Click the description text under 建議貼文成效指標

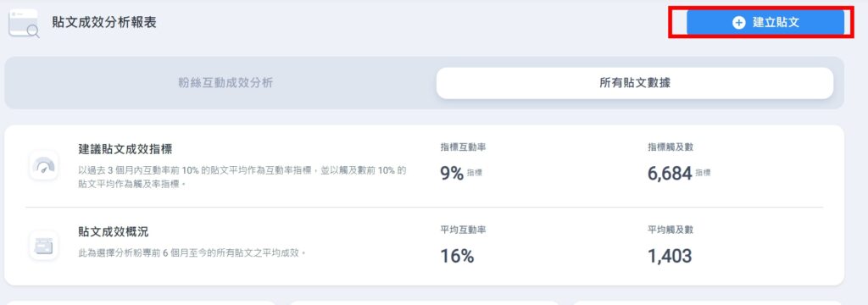click(x=242, y=177)
